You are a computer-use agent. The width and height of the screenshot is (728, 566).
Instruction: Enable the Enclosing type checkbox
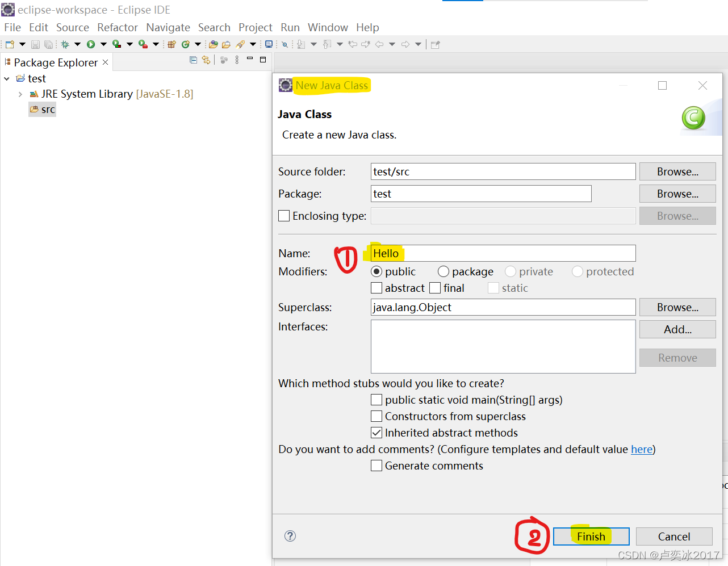click(284, 216)
